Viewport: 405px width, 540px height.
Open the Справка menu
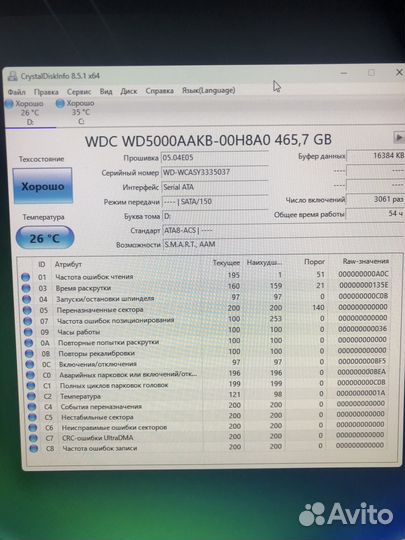[159, 91]
